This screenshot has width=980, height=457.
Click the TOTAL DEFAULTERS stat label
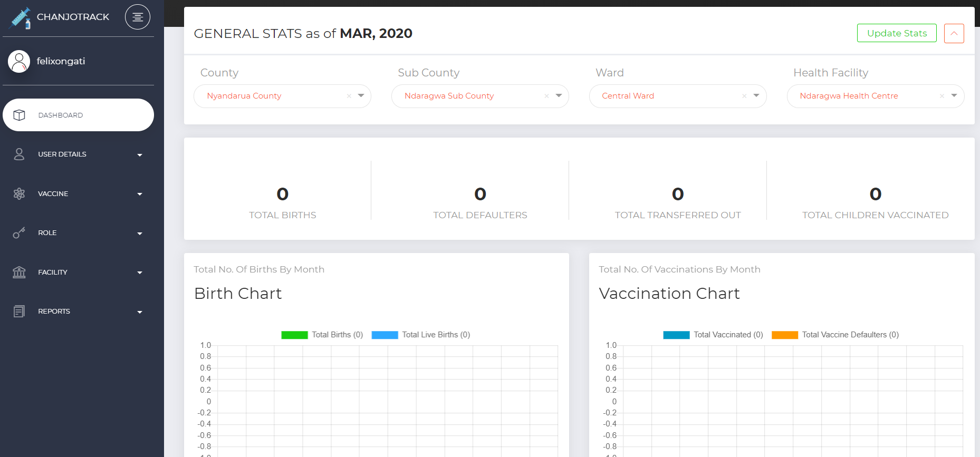[480, 215]
